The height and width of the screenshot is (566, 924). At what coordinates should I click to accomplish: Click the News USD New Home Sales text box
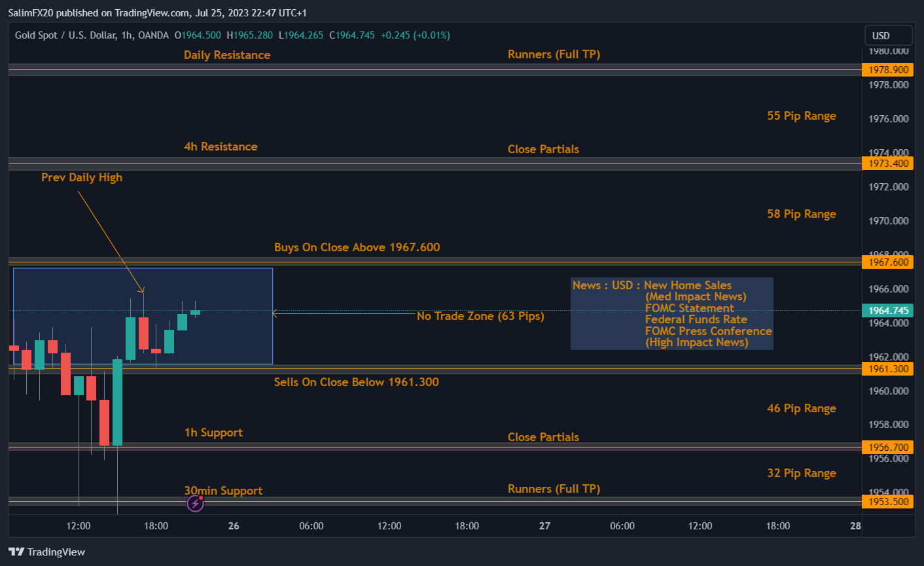click(x=671, y=313)
